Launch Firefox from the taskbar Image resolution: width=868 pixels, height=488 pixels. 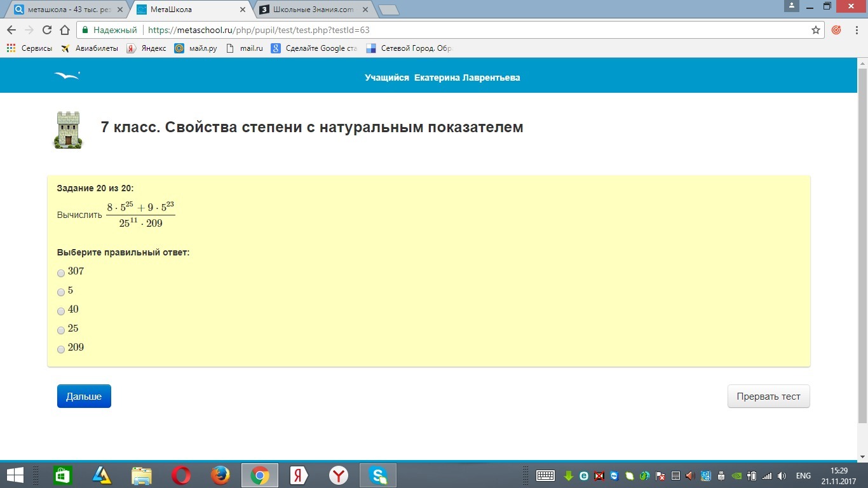(220, 475)
